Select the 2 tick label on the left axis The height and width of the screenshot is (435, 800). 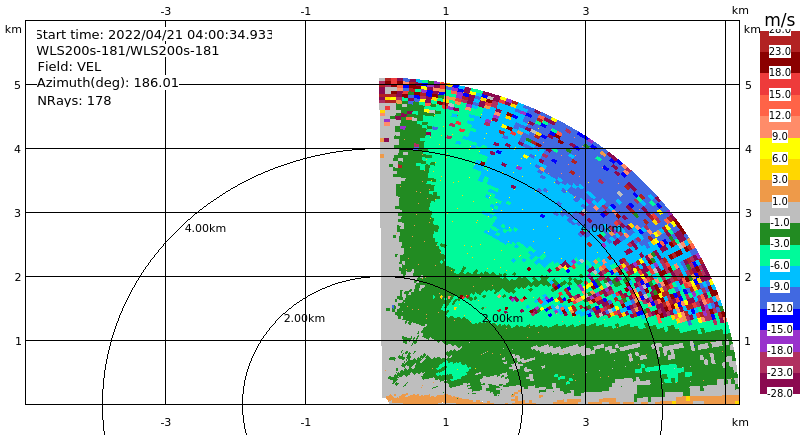coord(17,277)
